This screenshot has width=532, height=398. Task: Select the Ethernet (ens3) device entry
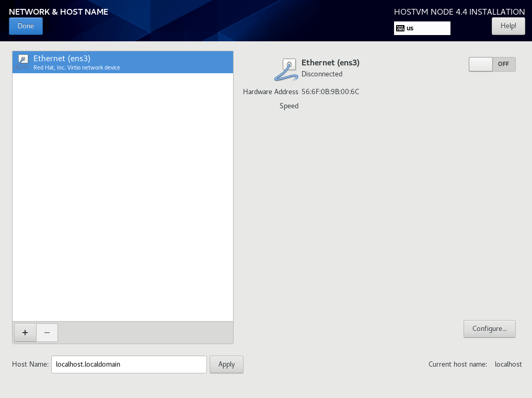coord(123,62)
